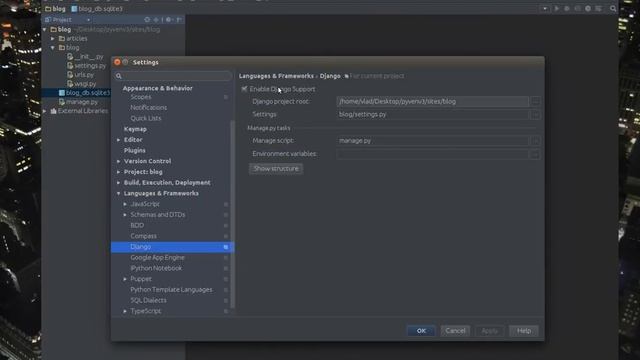Click the settings search box
640x360 pixels.
tap(173, 76)
